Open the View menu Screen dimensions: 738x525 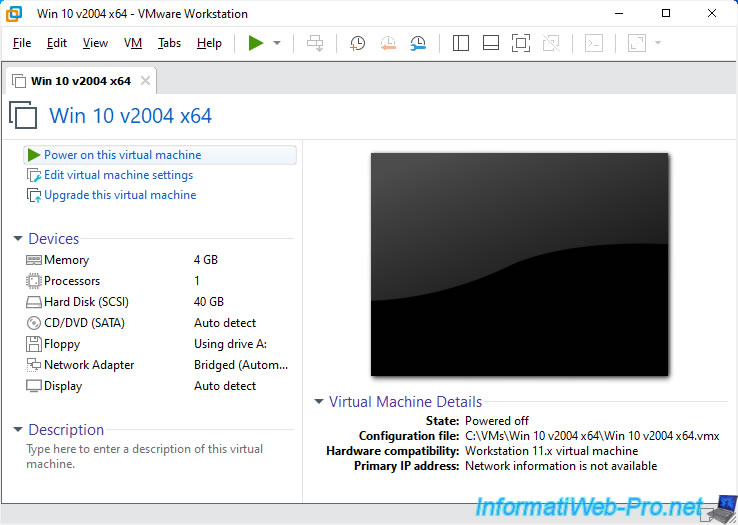pyautogui.click(x=96, y=43)
